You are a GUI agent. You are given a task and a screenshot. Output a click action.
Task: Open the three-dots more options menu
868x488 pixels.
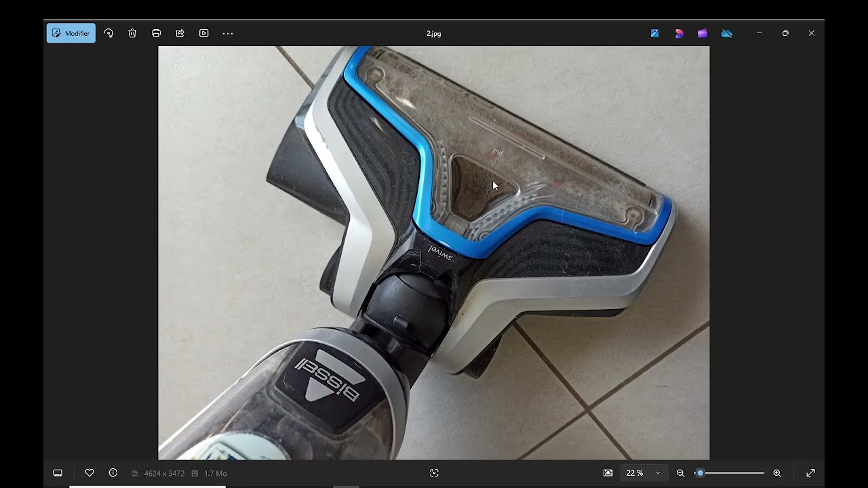228,33
